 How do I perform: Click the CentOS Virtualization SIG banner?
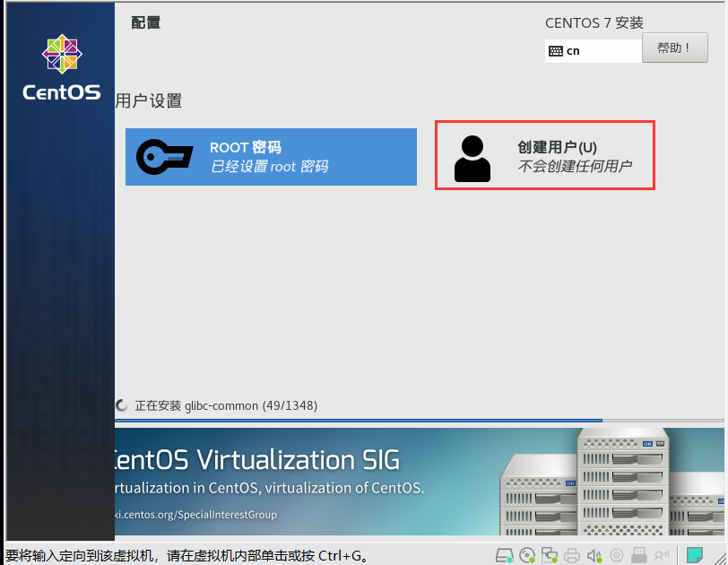pyautogui.click(x=420, y=482)
